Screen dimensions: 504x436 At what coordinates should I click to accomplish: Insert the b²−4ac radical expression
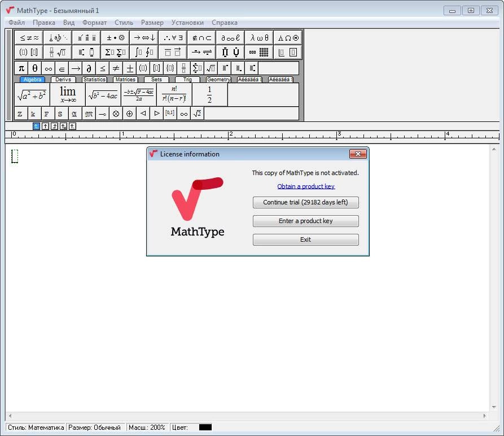[x=103, y=94]
